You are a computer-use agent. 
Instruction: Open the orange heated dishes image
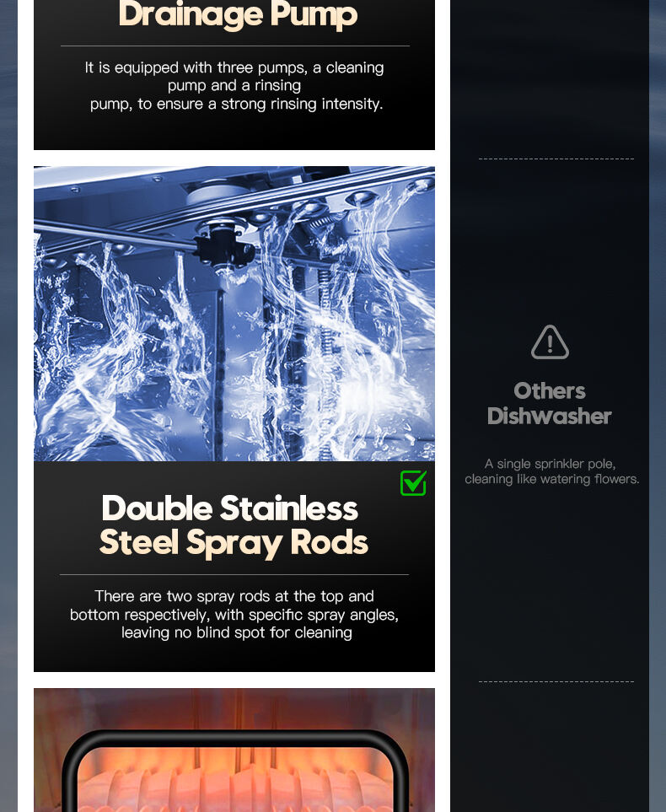tap(234, 750)
